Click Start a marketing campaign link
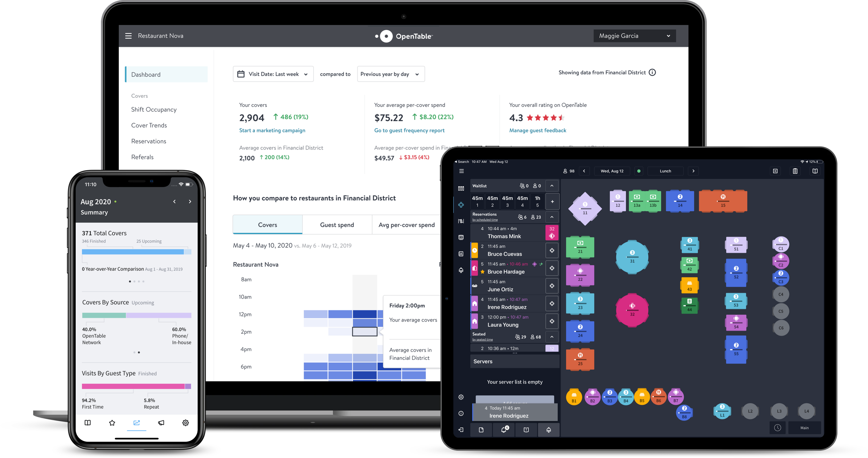The width and height of the screenshot is (868, 458). (x=273, y=130)
